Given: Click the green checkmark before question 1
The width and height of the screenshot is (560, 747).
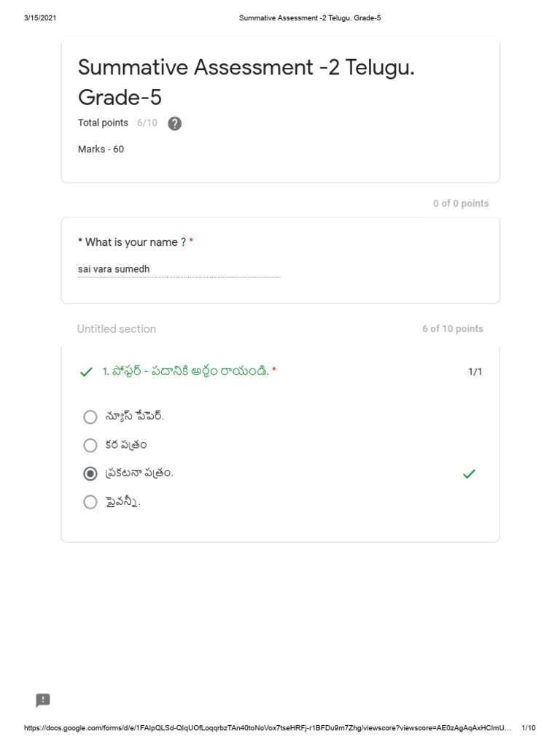Looking at the screenshot, I should pos(86,372).
